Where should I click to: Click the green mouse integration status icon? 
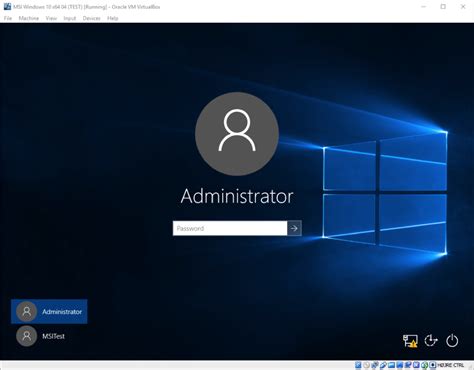[x=425, y=365]
